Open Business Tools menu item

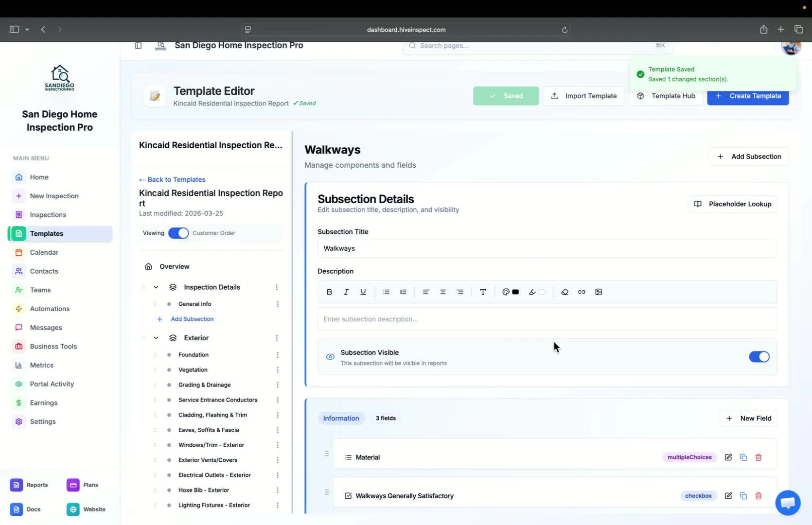(x=53, y=347)
